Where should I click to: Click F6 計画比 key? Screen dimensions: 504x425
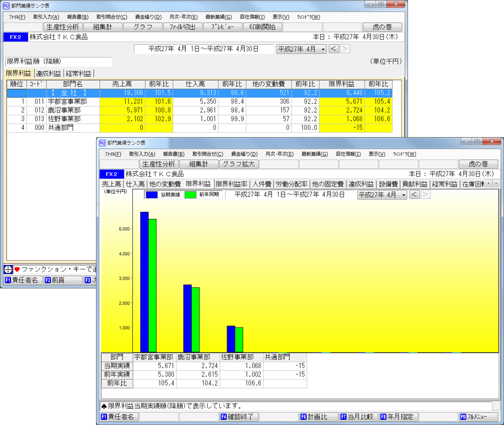click(319, 417)
